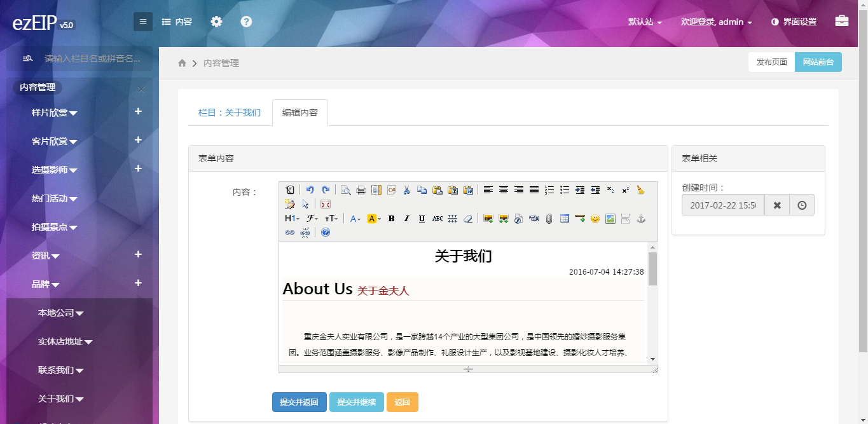868x424 pixels.
Task: Toggle superscript formatting
Action: pyautogui.click(x=625, y=189)
